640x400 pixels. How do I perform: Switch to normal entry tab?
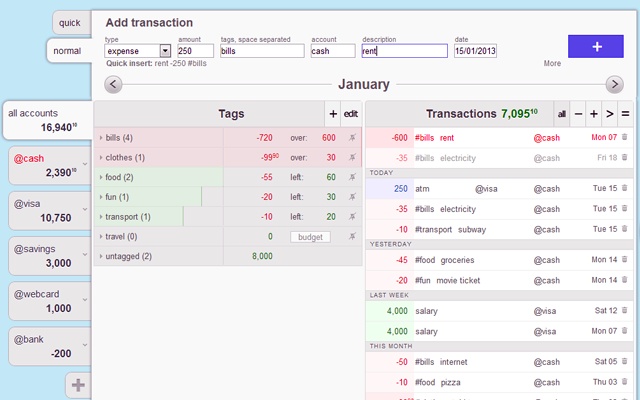[69, 51]
